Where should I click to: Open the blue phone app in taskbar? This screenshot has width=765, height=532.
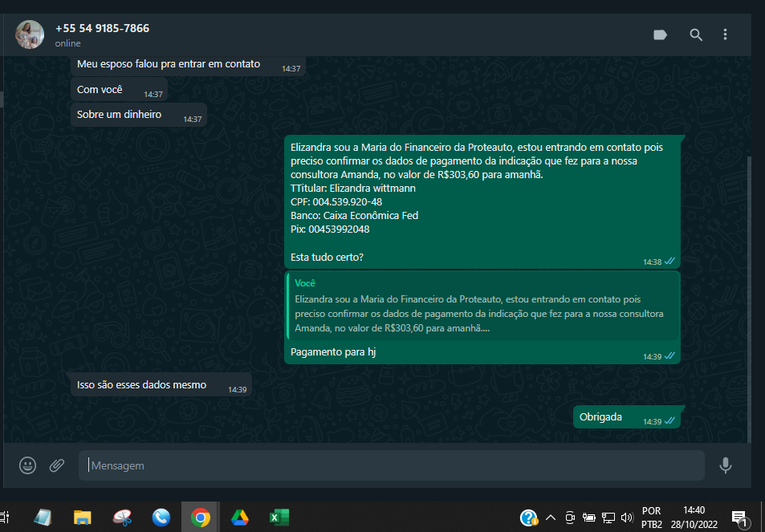point(161,518)
